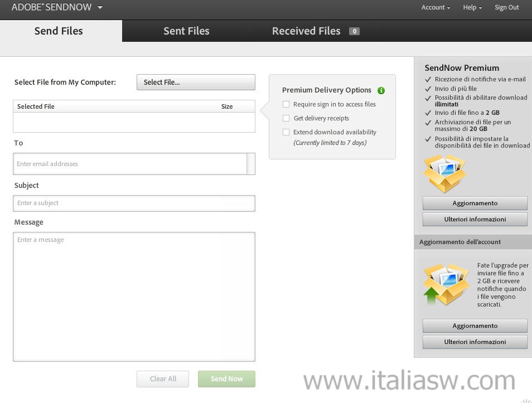This screenshot has width=532, height=403.
Task: Click the Send Now button
Action: click(x=226, y=379)
